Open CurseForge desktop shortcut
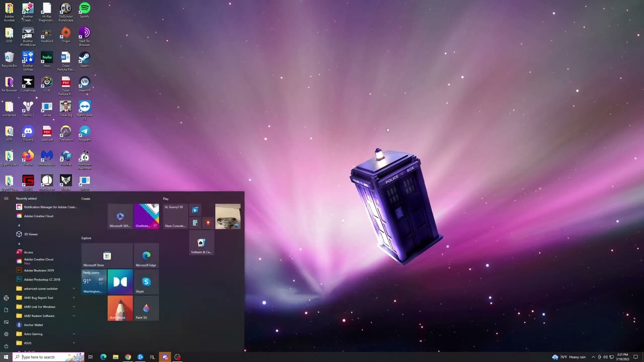 pyautogui.click(x=28, y=84)
